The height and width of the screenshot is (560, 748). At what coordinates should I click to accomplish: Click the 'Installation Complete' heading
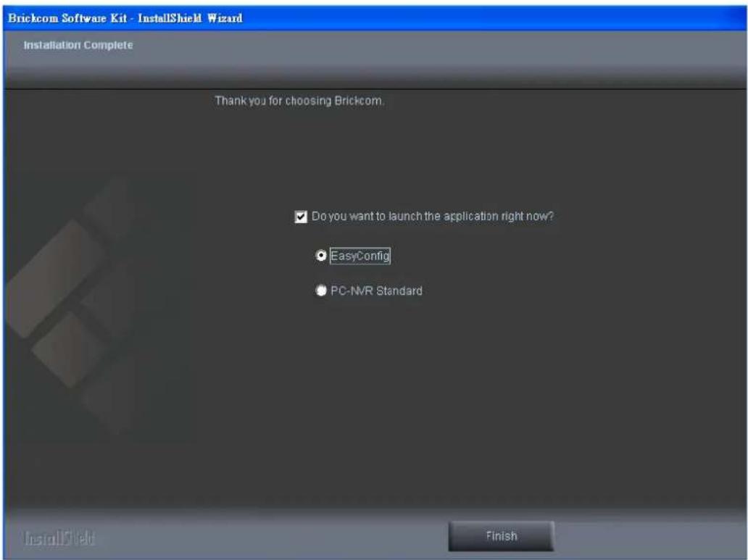pyautogui.click(x=78, y=46)
